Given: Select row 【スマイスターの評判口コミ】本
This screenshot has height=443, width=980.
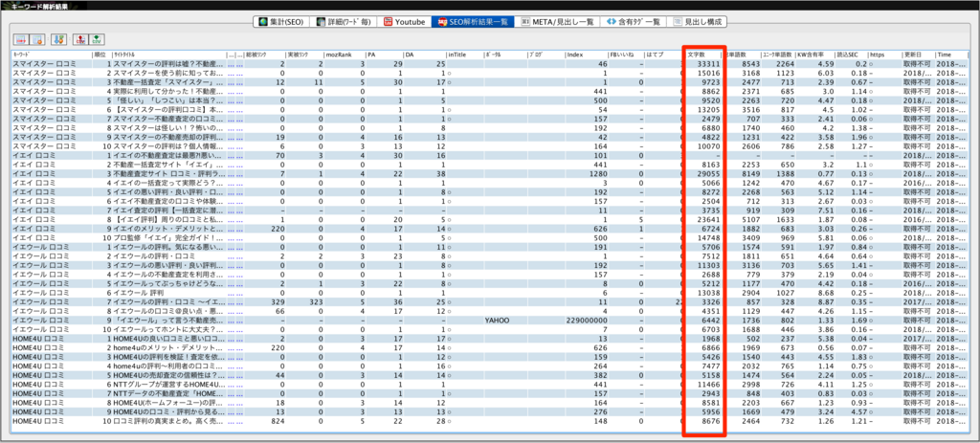Looking at the screenshot, I should [489, 109].
